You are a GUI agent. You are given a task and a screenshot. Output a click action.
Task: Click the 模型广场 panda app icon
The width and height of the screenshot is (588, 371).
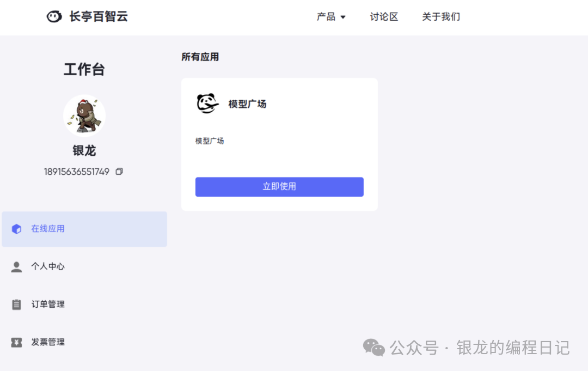coord(207,104)
